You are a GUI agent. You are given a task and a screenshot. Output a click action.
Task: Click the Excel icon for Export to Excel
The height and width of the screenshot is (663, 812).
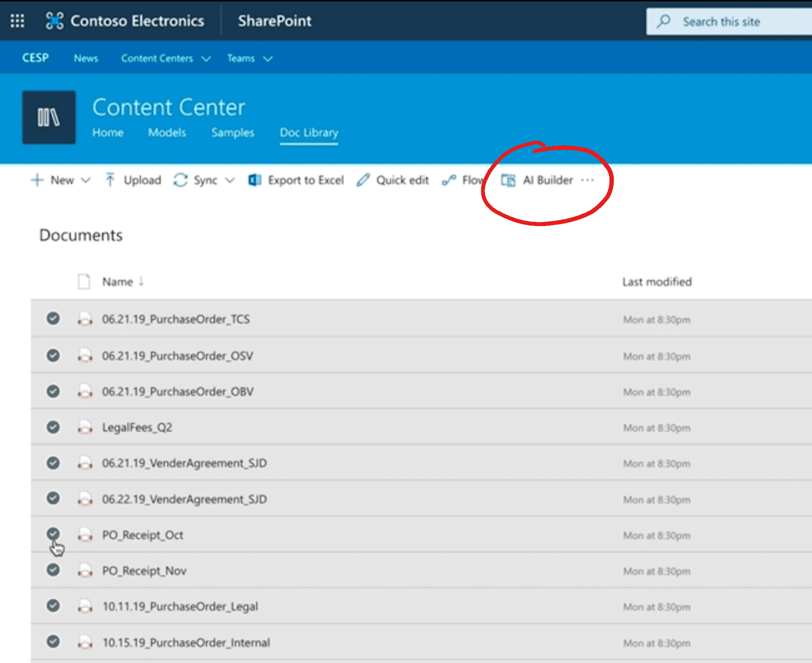(x=255, y=180)
